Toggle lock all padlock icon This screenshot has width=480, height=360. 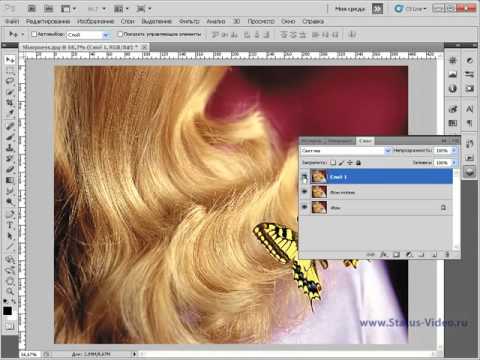click(x=359, y=163)
